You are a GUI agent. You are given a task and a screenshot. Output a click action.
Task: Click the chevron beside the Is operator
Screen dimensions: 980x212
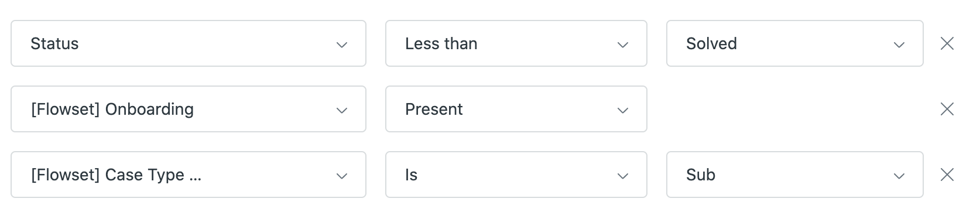pyautogui.click(x=623, y=176)
